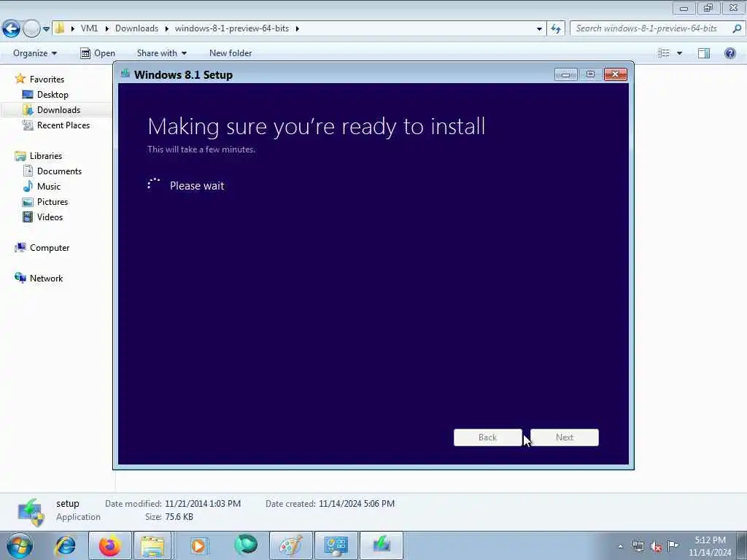Image resolution: width=747 pixels, height=560 pixels.
Task: Click the VM1 breadcrumb in address bar
Action: pyautogui.click(x=89, y=28)
